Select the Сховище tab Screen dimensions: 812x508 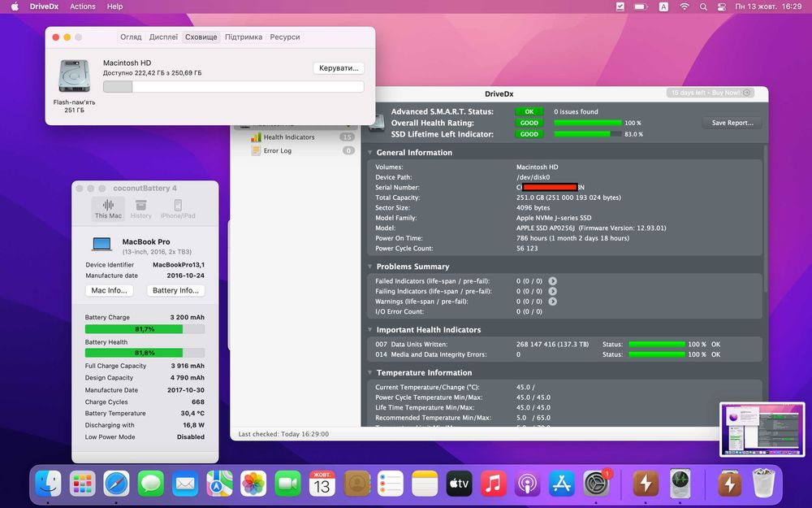click(201, 37)
